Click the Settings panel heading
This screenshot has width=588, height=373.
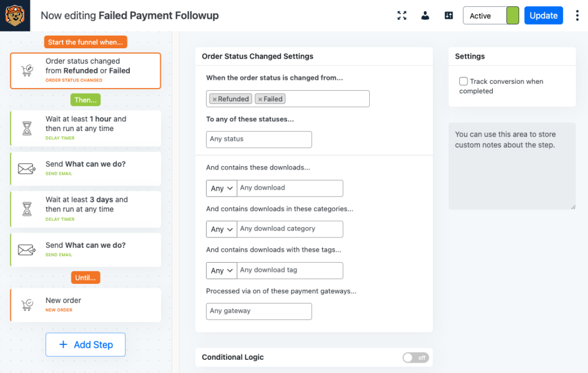pos(470,56)
